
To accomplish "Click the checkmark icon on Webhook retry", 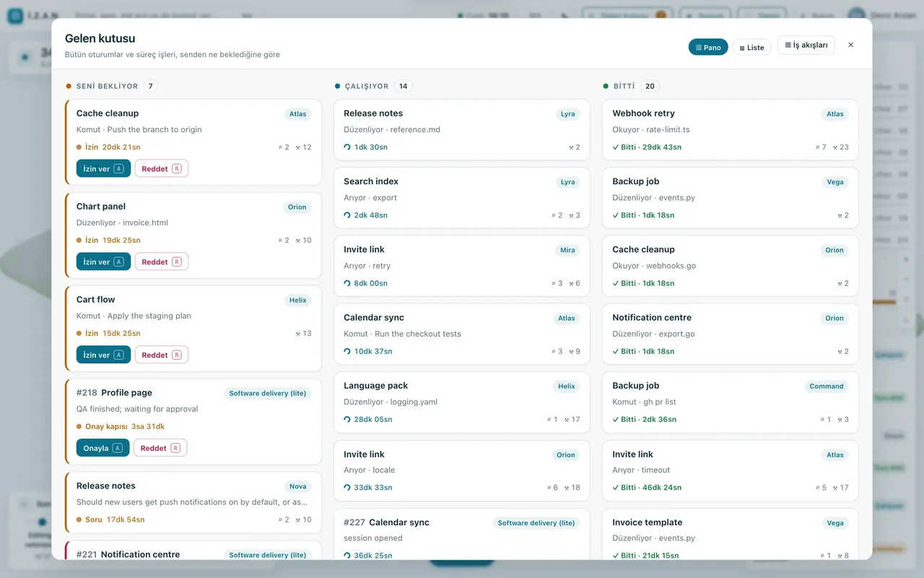I will click(616, 147).
